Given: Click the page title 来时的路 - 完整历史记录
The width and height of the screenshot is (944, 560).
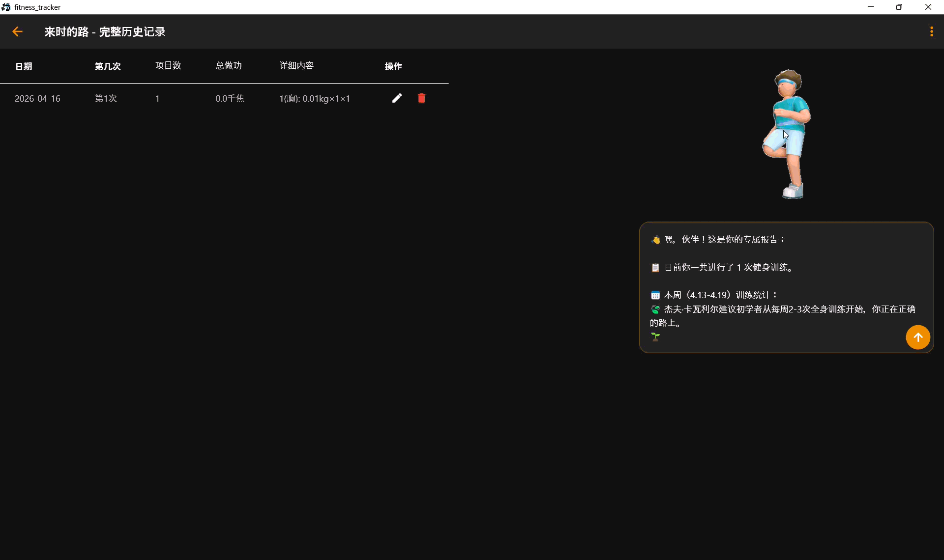Looking at the screenshot, I should 105,32.
